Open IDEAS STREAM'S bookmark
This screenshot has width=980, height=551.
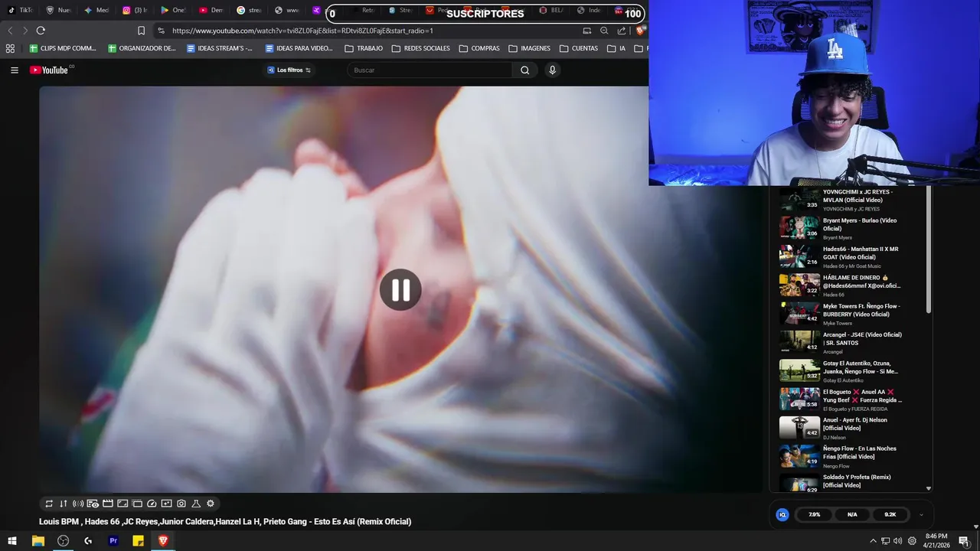(x=220, y=48)
